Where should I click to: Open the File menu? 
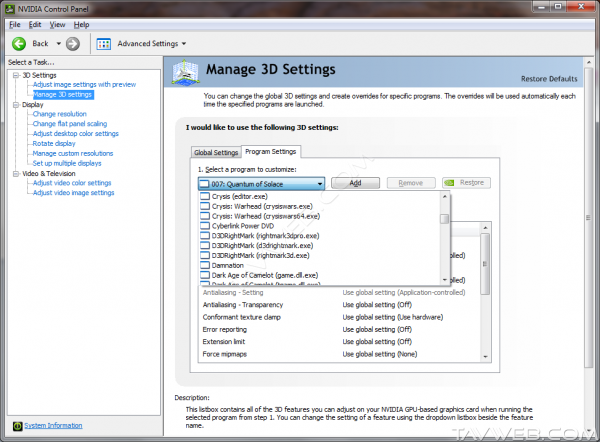click(15, 25)
